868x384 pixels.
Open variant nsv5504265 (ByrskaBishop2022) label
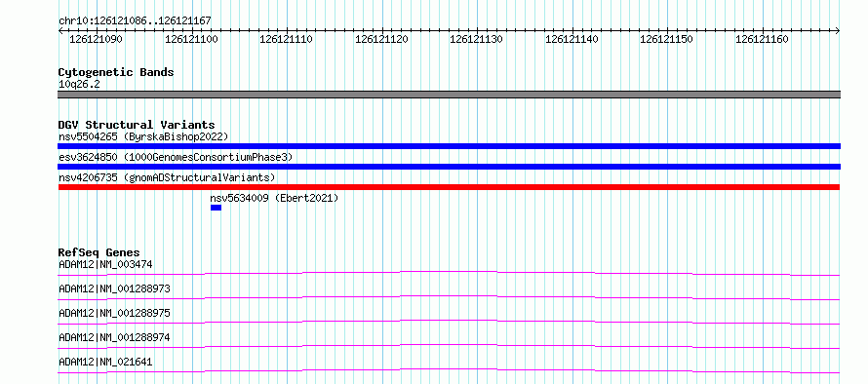click(x=143, y=136)
